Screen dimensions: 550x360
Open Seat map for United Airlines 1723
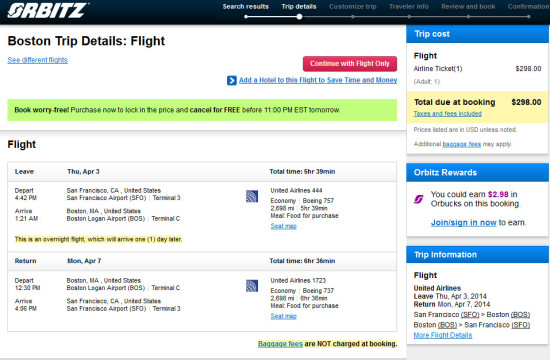pos(283,316)
